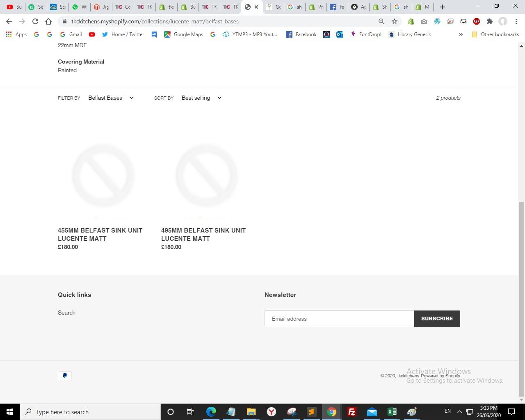Go to the browser home page icon
The image size is (525, 420).
pyautogui.click(x=48, y=21)
